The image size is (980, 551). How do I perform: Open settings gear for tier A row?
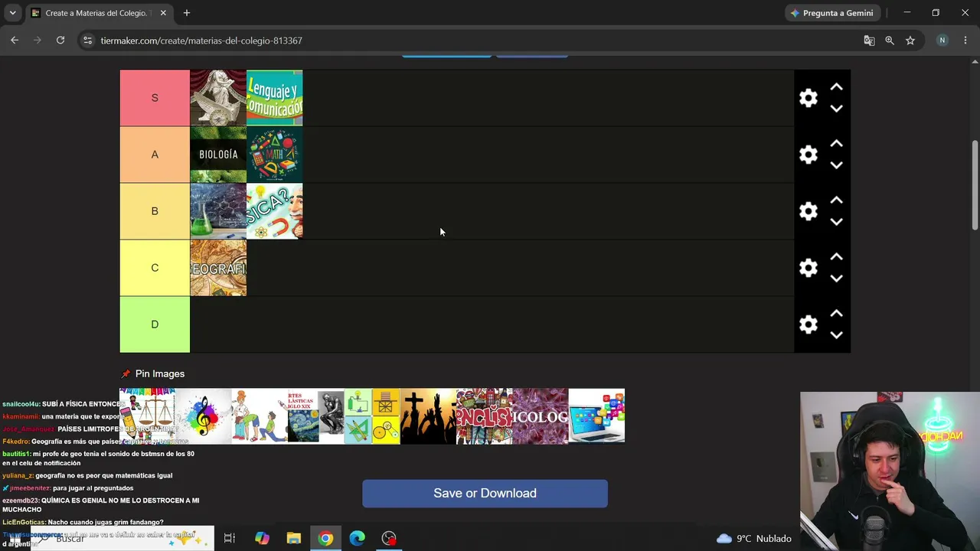tap(808, 155)
